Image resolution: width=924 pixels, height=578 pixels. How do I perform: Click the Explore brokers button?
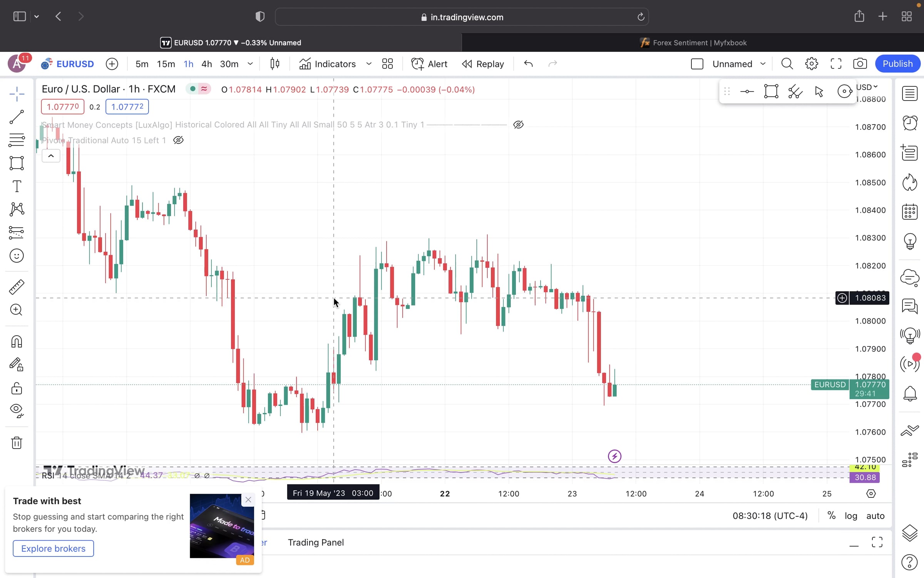click(54, 548)
